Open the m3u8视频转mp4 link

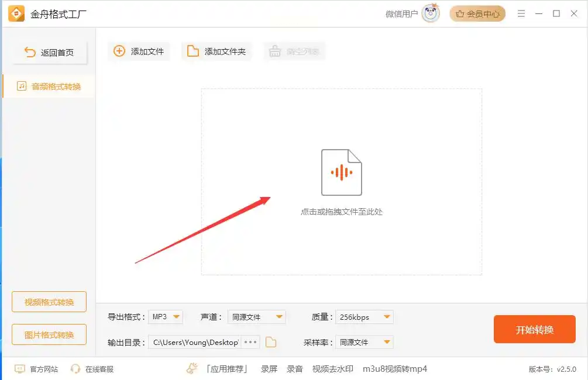pyautogui.click(x=395, y=369)
